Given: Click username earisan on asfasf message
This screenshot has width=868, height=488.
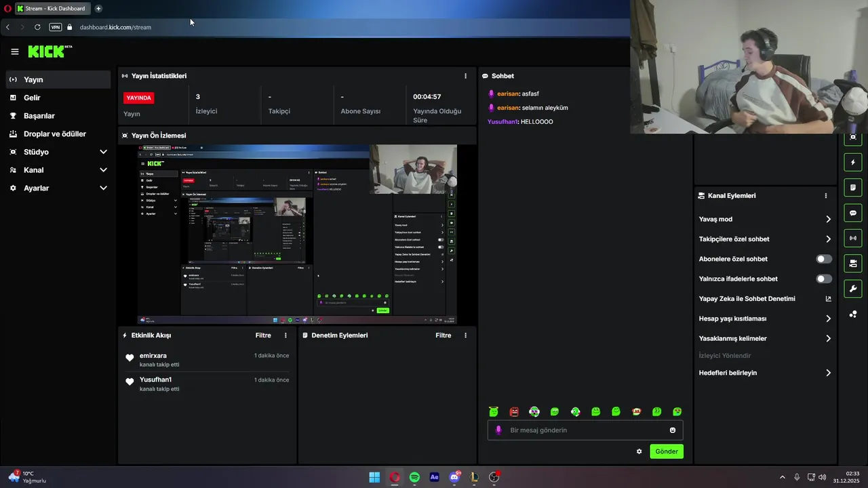Looking at the screenshot, I should coord(508,94).
